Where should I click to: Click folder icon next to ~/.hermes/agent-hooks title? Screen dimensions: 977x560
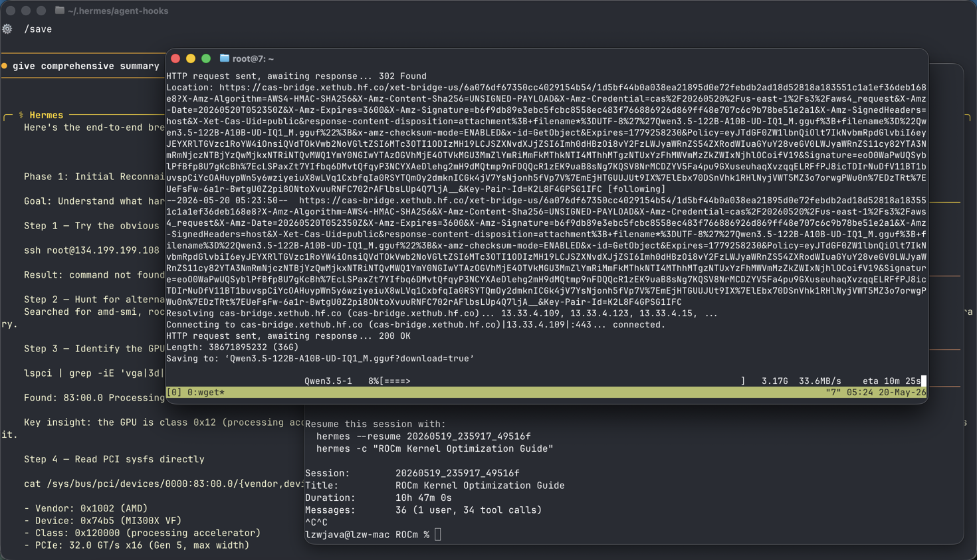pyautogui.click(x=60, y=11)
